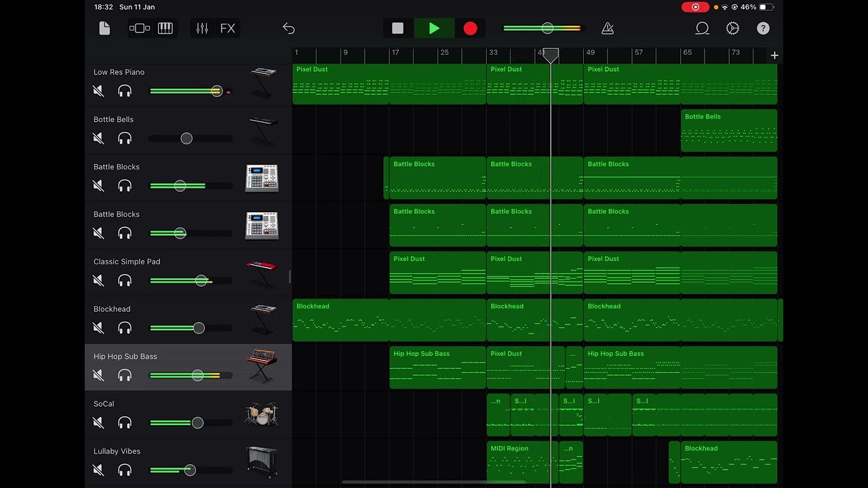Open song settings gear
This screenshot has width=868, height=488.
pyautogui.click(x=732, y=28)
